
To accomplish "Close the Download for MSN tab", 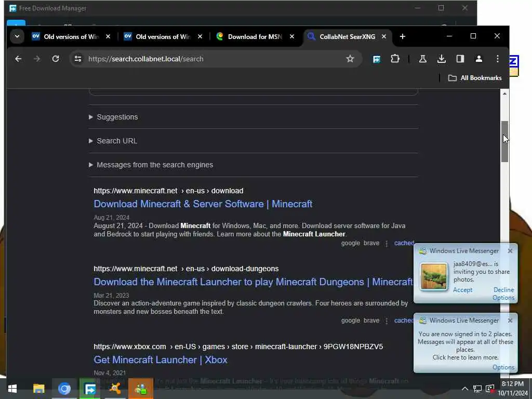I will click(292, 36).
